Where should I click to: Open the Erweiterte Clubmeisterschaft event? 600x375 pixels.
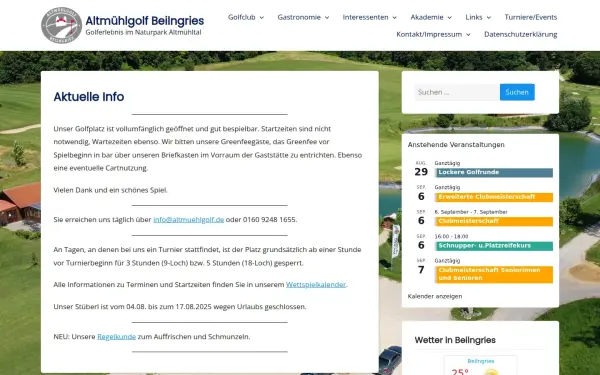coord(494,197)
